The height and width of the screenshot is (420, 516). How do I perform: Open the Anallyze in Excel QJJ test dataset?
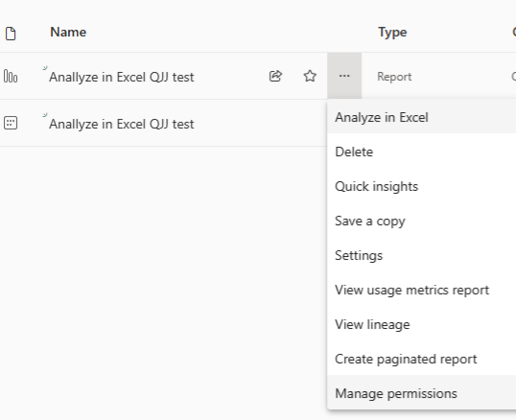(122, 124)
